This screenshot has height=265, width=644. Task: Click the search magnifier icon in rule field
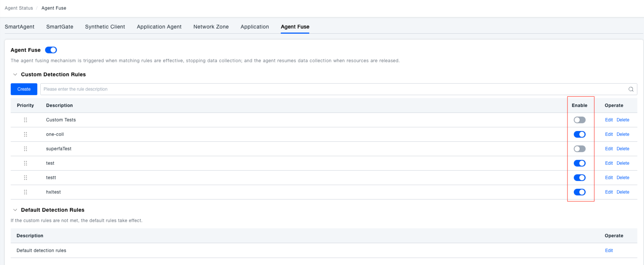pos(631,89)
